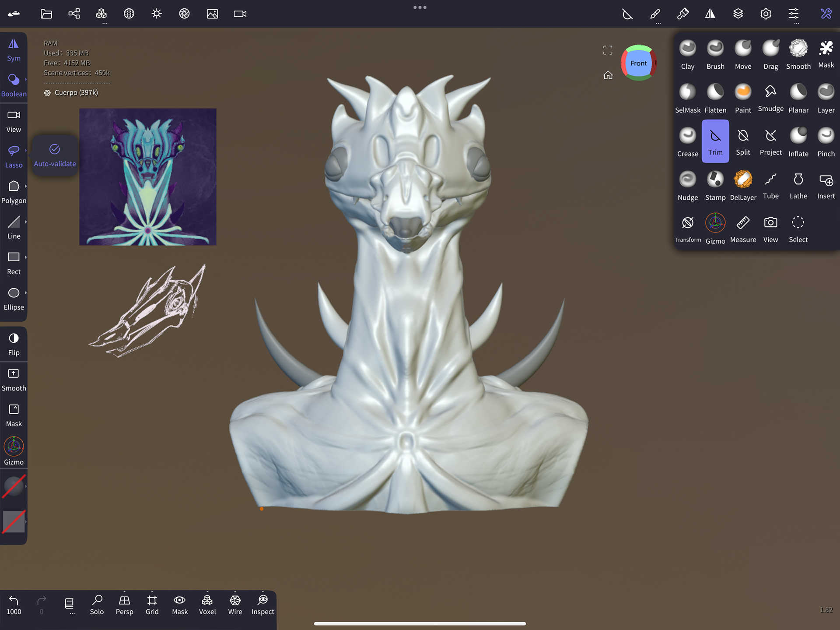Choose the Lasso selection shape

14,157
